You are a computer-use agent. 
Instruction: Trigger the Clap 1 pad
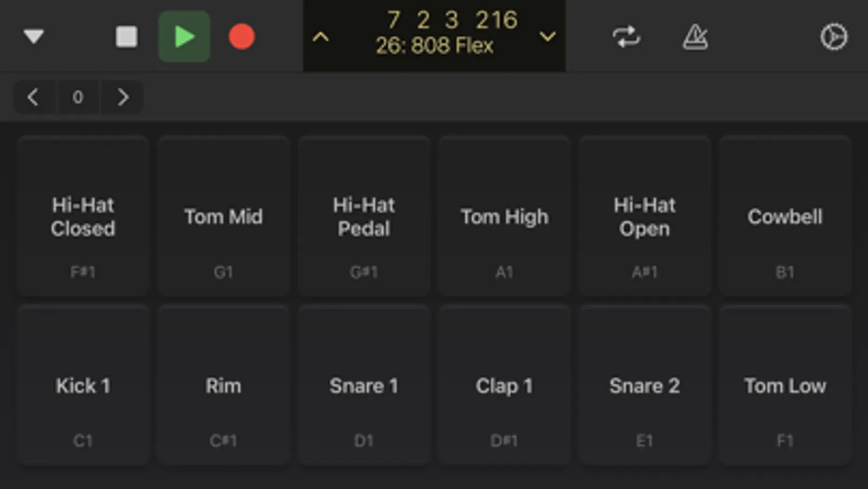pyautogui.click(x=504, y=385)
